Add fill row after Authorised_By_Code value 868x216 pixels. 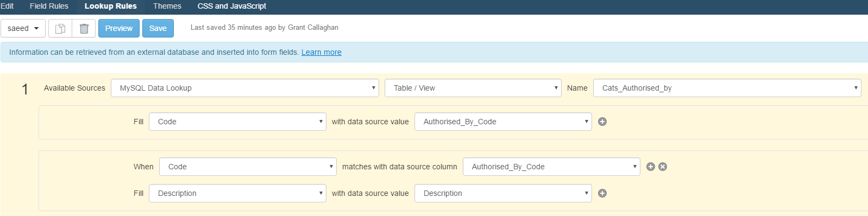[x=602, y=122]
